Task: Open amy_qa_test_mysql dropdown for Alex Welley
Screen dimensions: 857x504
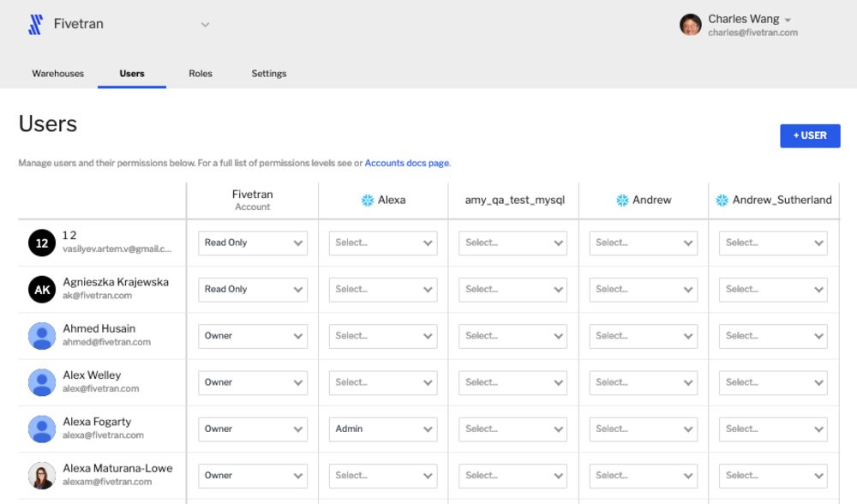Action: 512,382
